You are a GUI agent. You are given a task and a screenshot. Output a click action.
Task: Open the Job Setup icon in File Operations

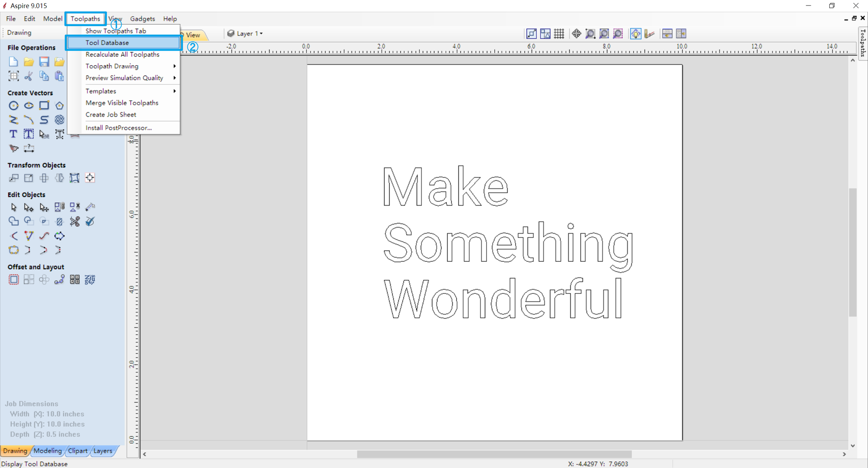point(13,76)
